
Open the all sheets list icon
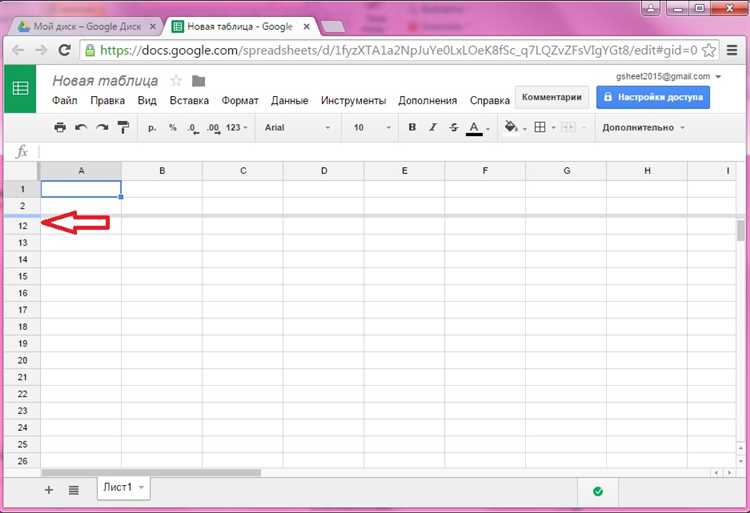tap(73, 490)
